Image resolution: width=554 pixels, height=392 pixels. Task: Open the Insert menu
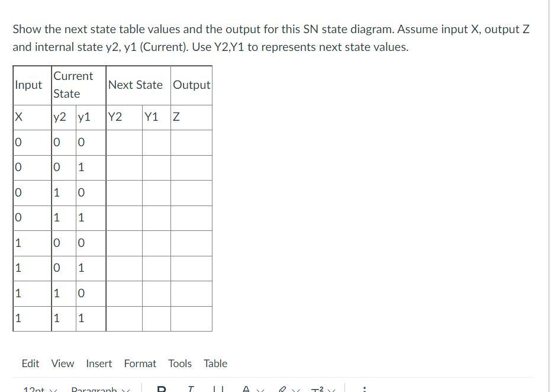pos(99,364)
